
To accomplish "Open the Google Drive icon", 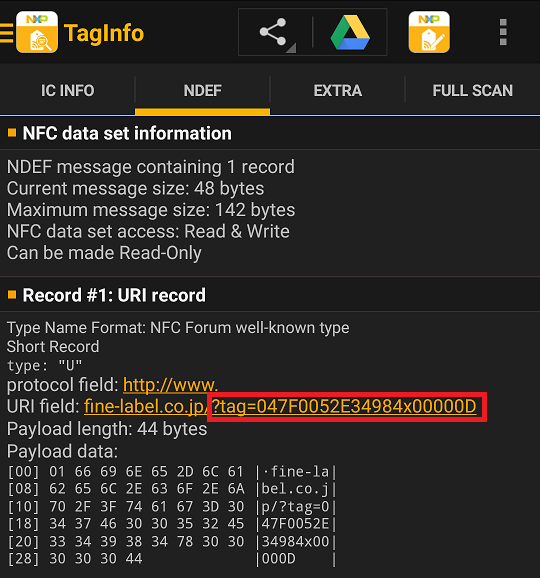I will 350,32.
